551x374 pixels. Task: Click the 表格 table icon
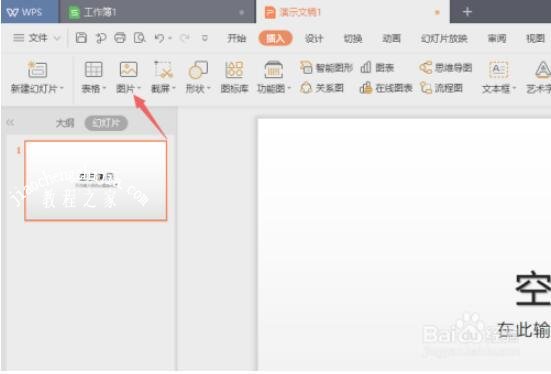point(93,69)
